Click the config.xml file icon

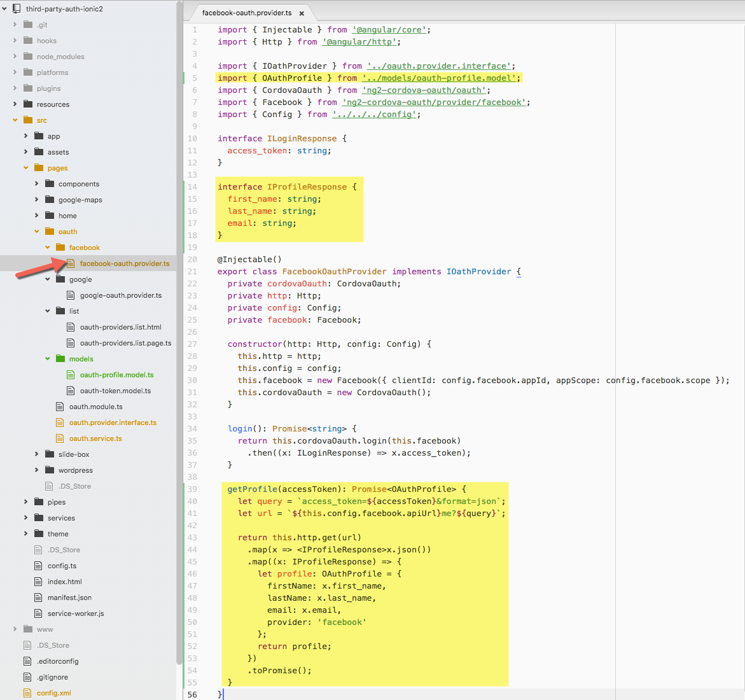(x=27, y=693)
